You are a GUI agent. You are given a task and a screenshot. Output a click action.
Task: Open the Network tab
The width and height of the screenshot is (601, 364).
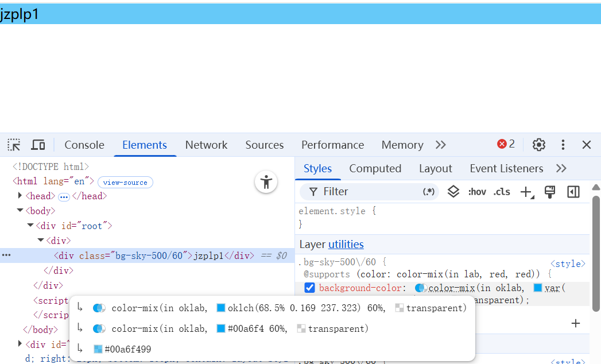pyautogui.click(x=206, y=145)
